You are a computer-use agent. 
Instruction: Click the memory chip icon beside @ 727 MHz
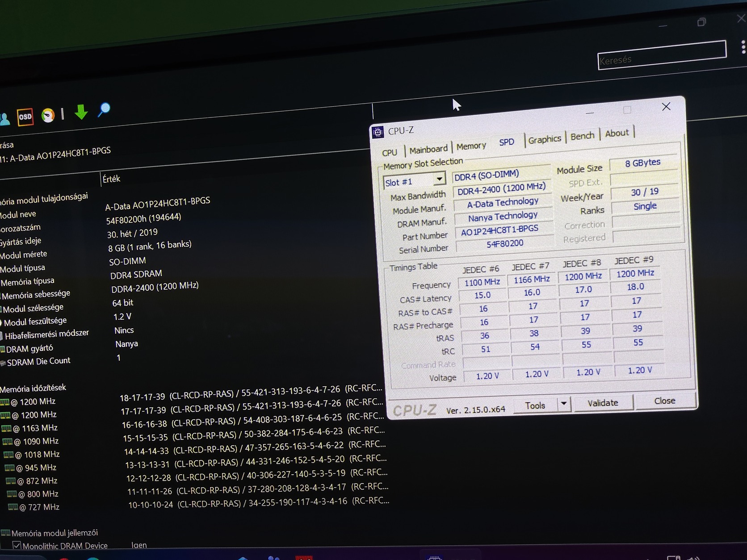(13, 507)
